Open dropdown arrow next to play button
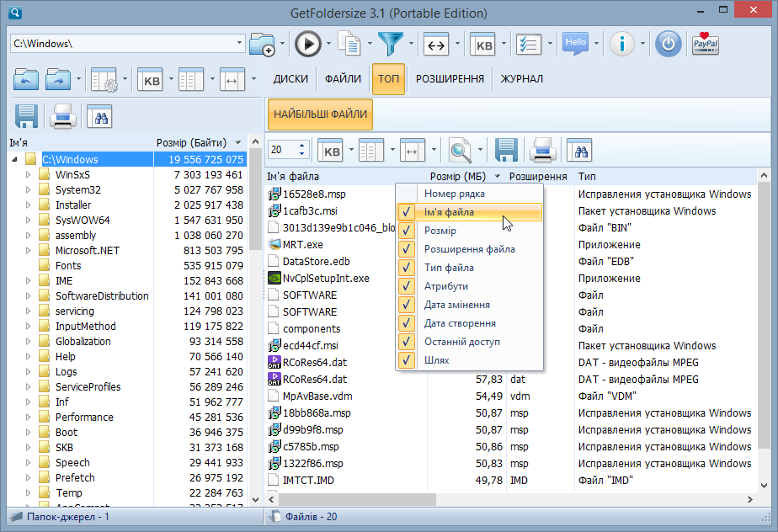The width and height of the screenshot is (778, 532). click(x=328, y=44)
